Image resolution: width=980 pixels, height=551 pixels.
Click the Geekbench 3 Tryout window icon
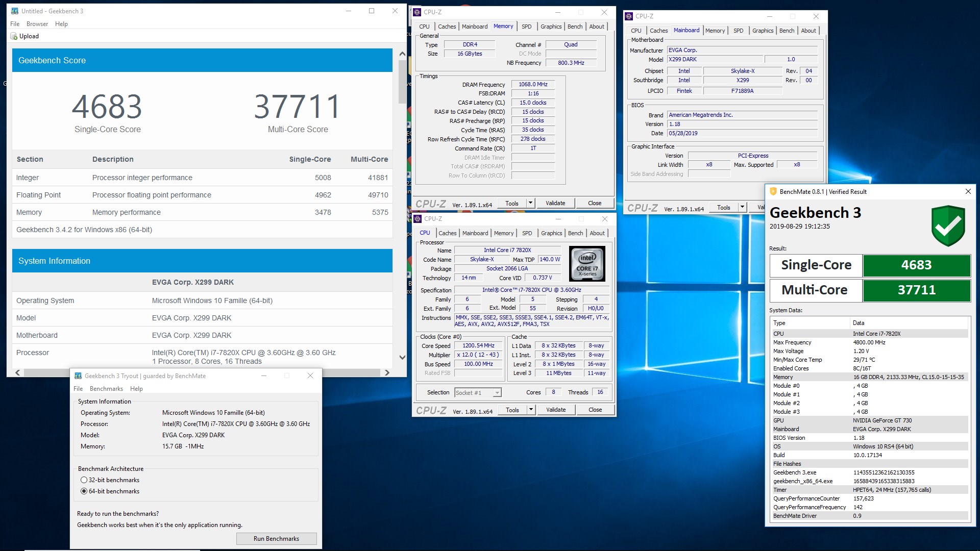click(78, 376)
